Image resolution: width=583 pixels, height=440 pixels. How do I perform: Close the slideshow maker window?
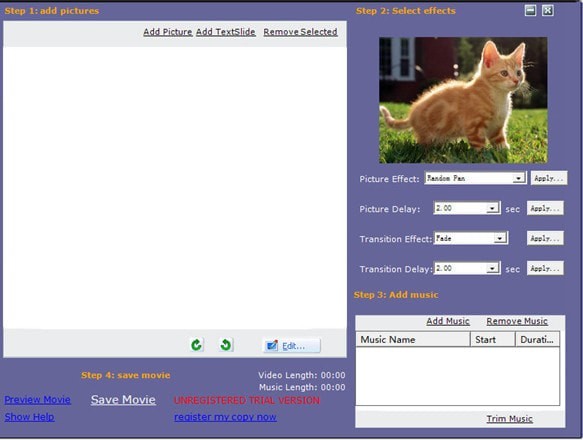click(x=548, y=10)
